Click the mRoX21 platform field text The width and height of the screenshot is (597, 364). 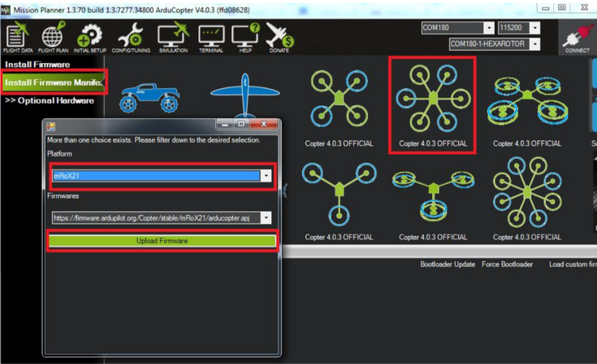click(156, 176)
